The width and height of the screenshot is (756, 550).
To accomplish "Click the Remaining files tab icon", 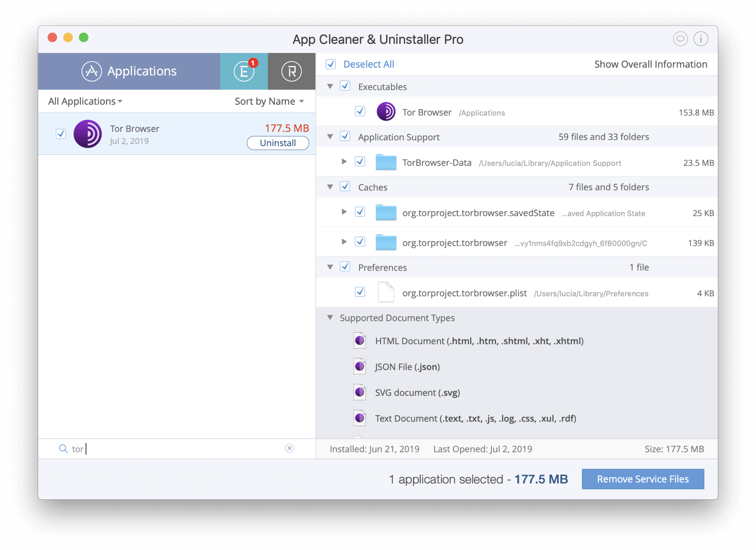I will coord(291,71).
